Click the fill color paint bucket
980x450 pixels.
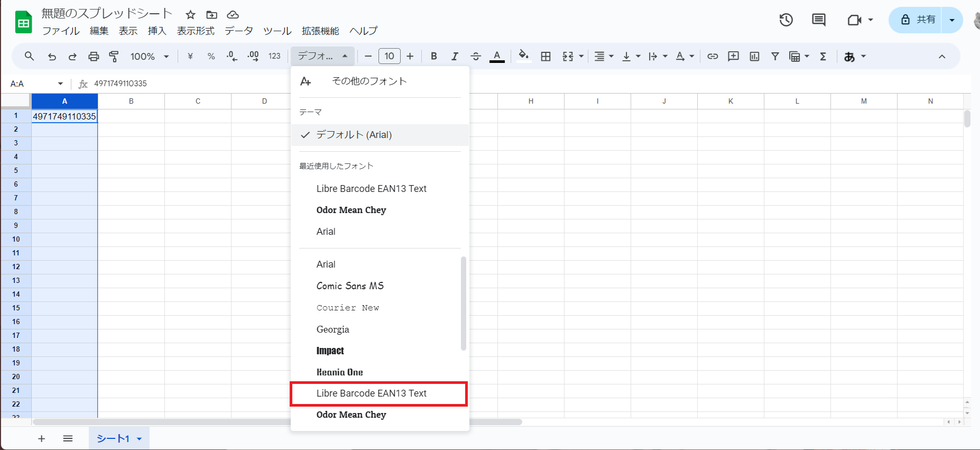click(523, 56)
